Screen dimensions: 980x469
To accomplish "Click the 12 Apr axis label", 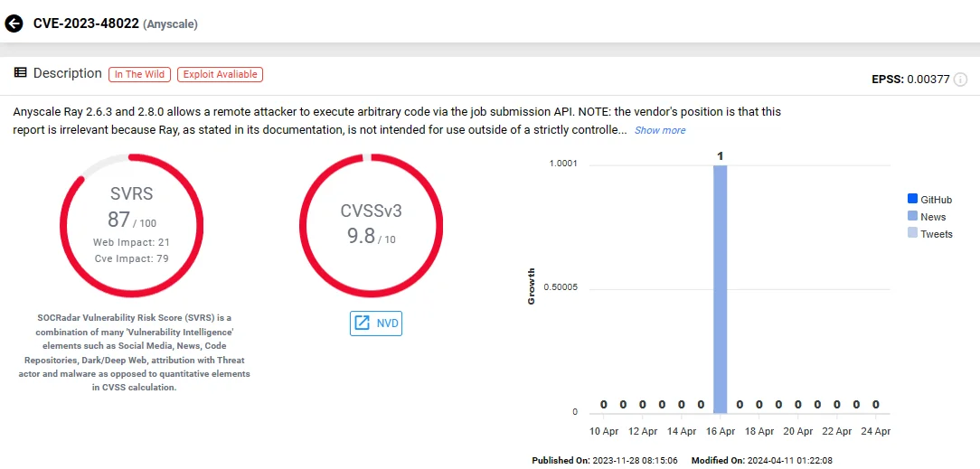I will [643, 432].
